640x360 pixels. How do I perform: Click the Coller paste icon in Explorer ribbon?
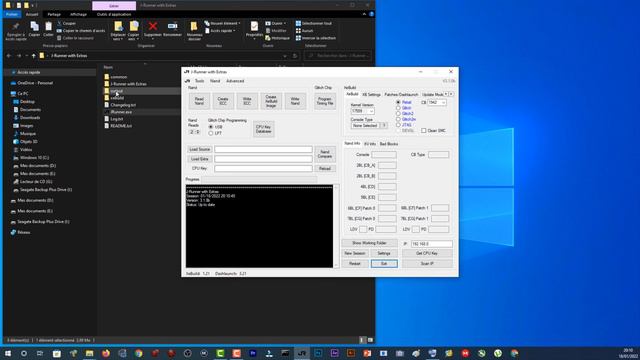point(48,27)
